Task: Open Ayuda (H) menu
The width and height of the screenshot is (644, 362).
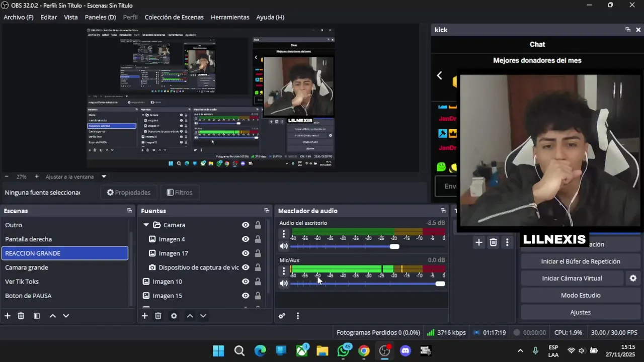Action: 270,17
